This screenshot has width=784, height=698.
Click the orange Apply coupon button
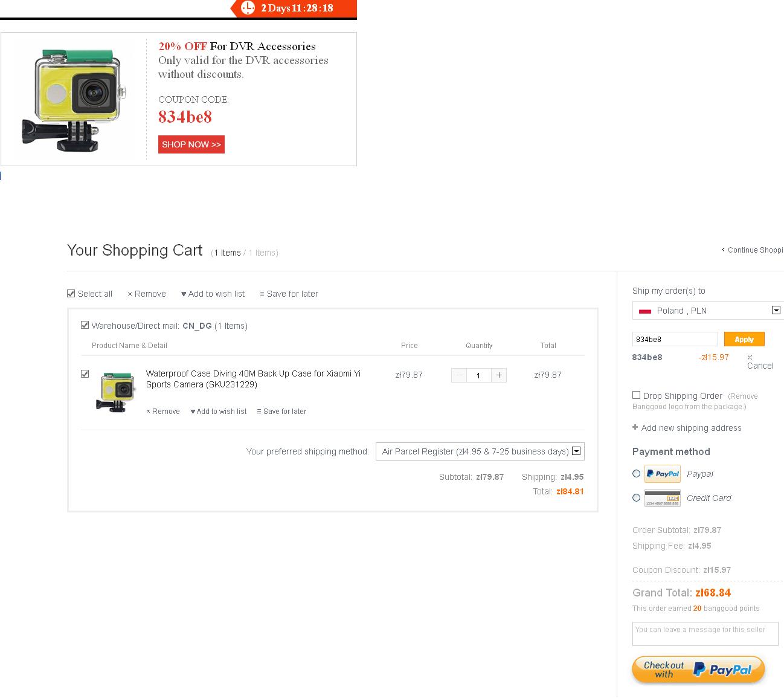(x=744, y=339)
